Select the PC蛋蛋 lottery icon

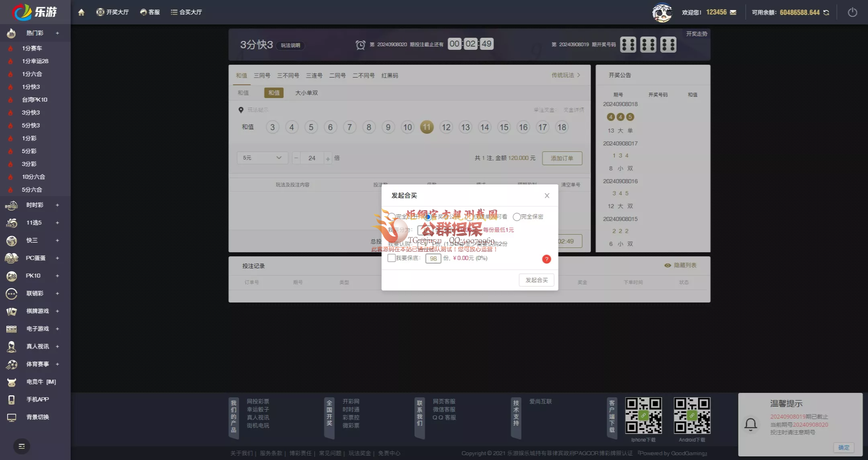[x=11, y=258]
